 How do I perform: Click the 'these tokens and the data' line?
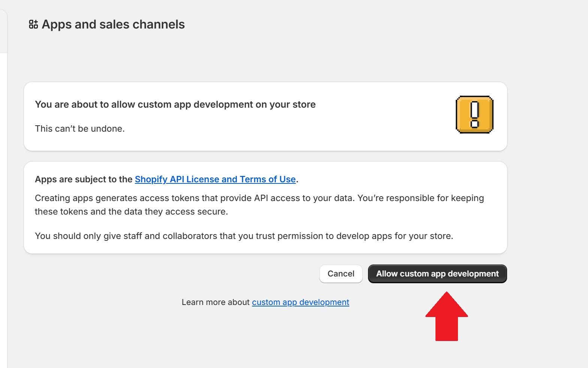[131, 212]
